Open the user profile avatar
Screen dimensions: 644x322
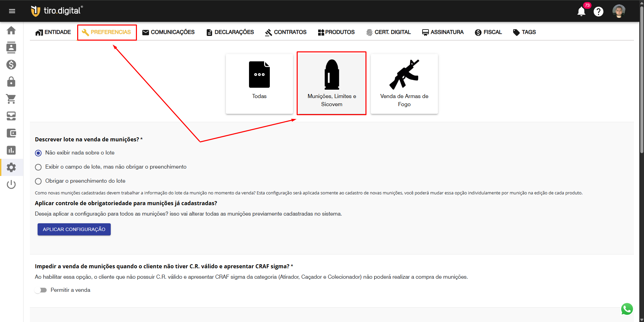618,11
